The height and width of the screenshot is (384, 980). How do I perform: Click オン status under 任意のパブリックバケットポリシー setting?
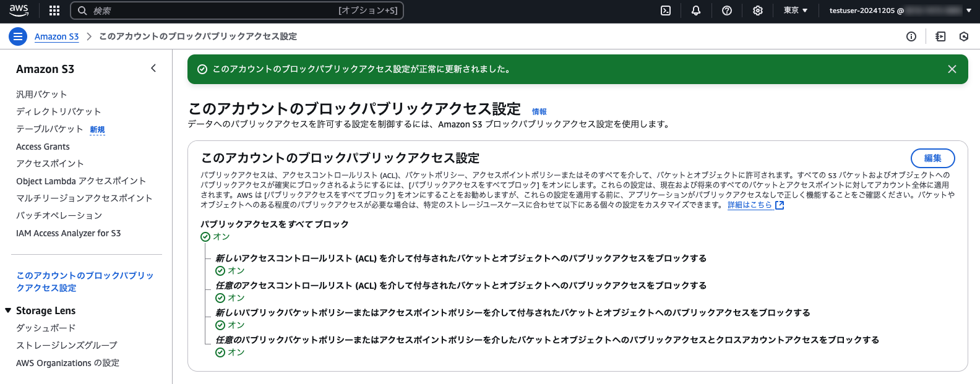coord(230,352)
